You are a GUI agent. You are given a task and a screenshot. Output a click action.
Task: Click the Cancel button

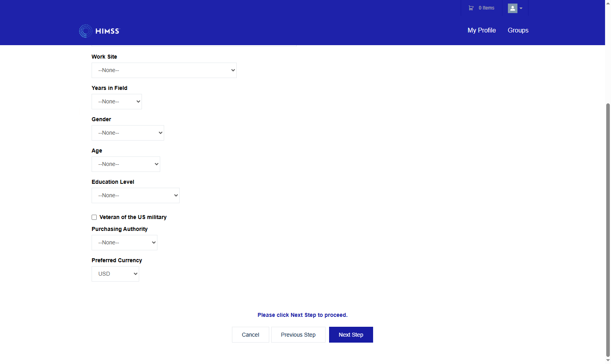(x=251, y=335)
